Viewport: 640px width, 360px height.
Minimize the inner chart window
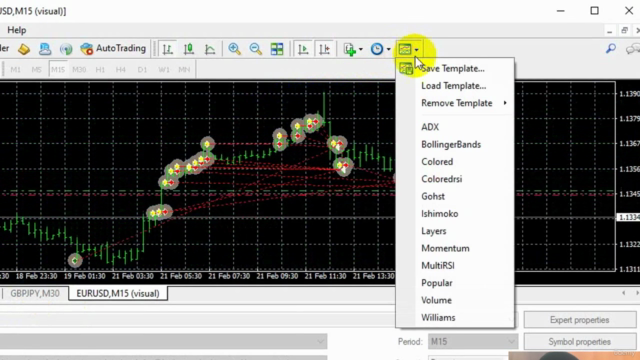pos(609,31)
